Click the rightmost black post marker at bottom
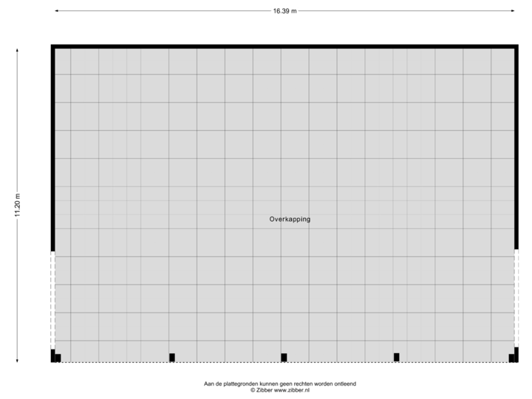The width and height of the screenshot is (532, 399). pyautogui.click(x=511, y=358)
